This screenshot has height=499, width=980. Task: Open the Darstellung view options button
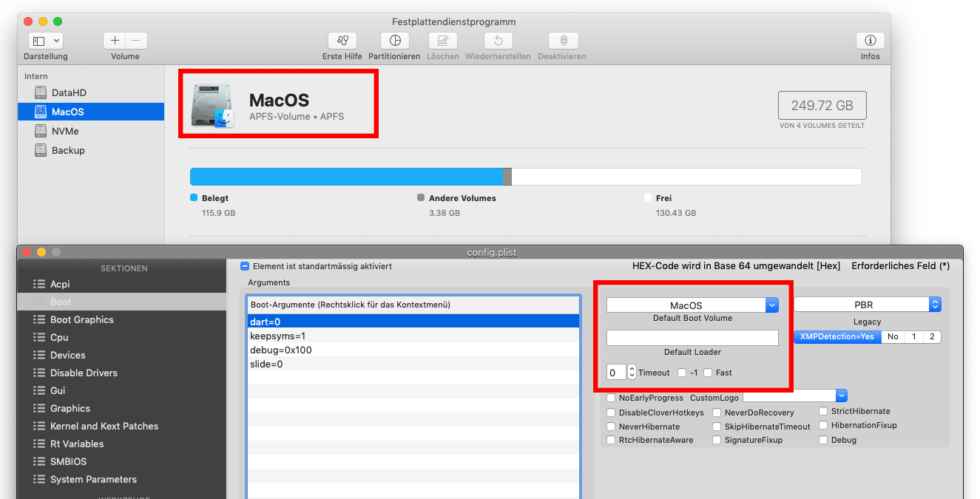point(45,41)
